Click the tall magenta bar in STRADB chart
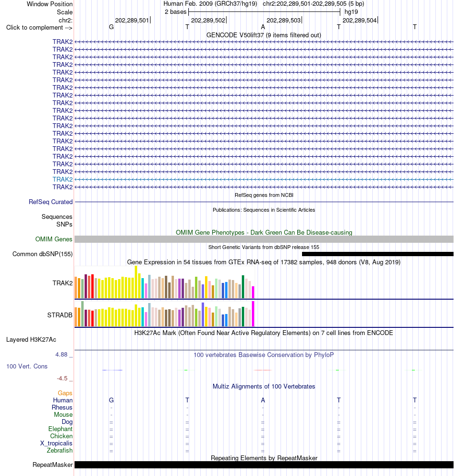Viewport: 454px width, 476px height. pos(253,314)
